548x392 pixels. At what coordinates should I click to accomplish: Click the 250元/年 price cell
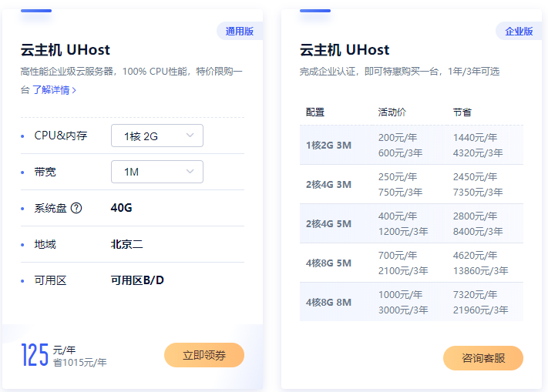click(398, 176)
